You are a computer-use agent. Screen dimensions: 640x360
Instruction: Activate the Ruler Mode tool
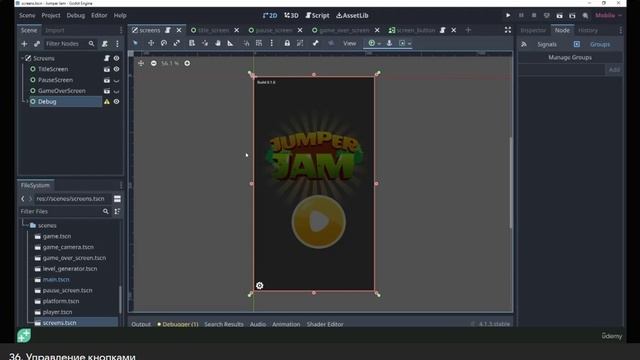pos(231,43)
